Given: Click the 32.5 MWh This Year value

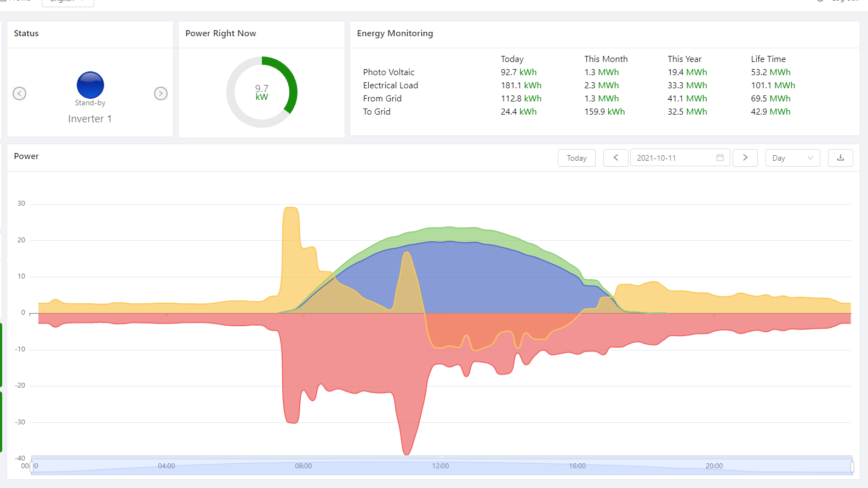Looking at the screenshot, I should coord(687,112).
